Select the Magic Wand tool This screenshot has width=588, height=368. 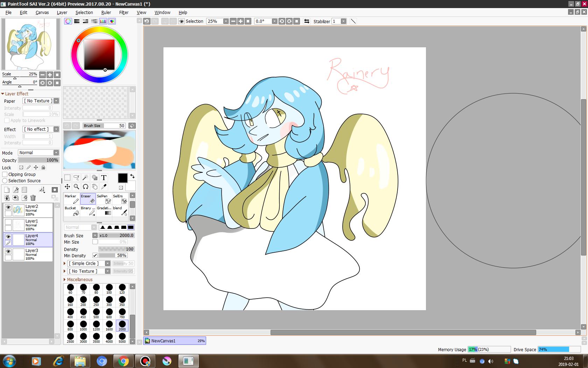[85, 178]
